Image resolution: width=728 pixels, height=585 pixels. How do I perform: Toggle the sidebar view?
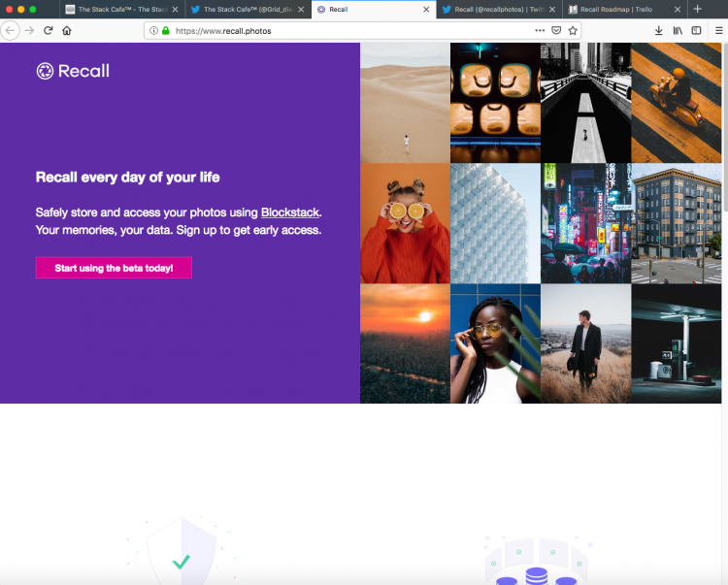696,31
